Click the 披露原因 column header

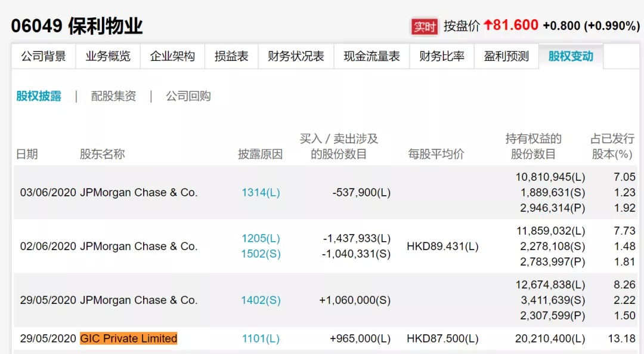tap(261, 154)
